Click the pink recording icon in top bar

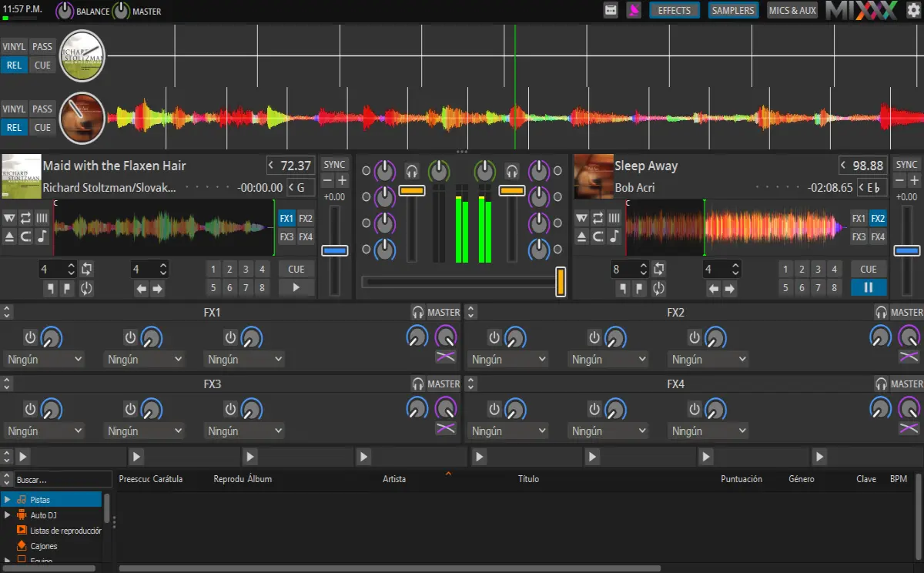click(x=634, y=10)
